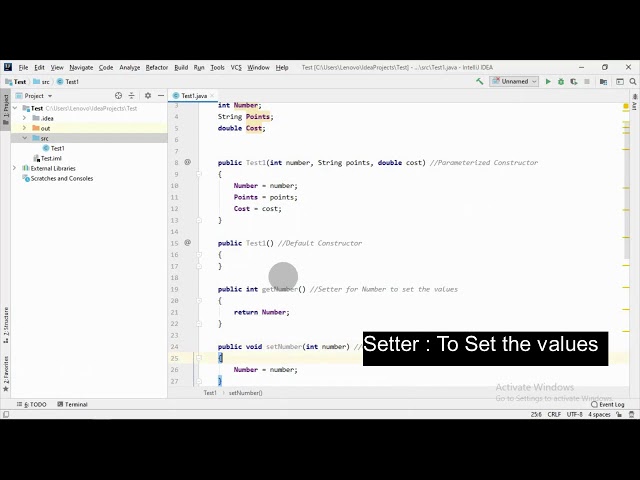Select Test1 class in project tree
The height and width of the screenshot is (480, 640).
click(53, 148)
